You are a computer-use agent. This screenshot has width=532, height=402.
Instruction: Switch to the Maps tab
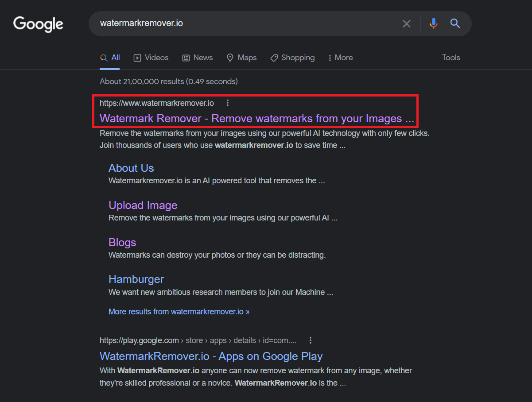241,58
